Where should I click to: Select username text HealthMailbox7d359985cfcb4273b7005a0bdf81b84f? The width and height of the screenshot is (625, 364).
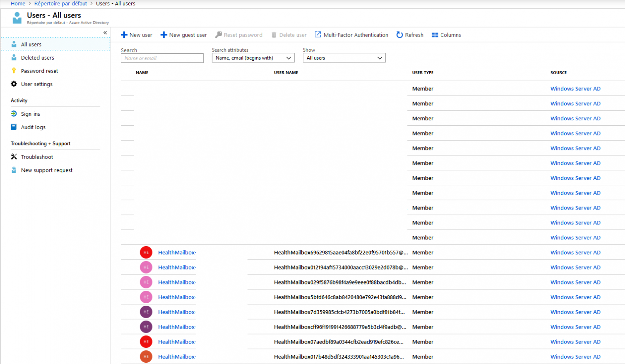pyautogui.click(x=339, y=312)
